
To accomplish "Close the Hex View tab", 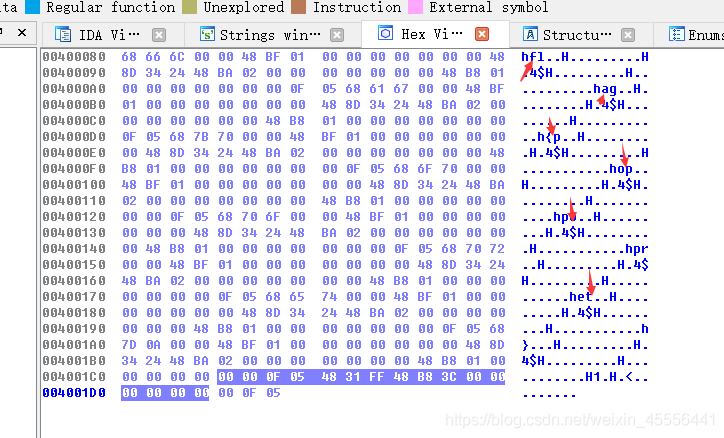I will (x=482, y=34).
